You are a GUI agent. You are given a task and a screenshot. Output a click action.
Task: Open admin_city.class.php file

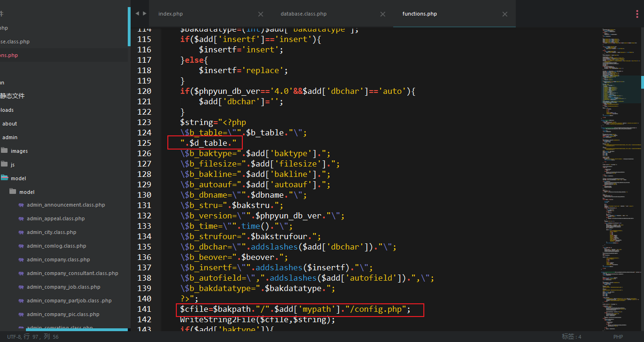(x=51, y=232)
